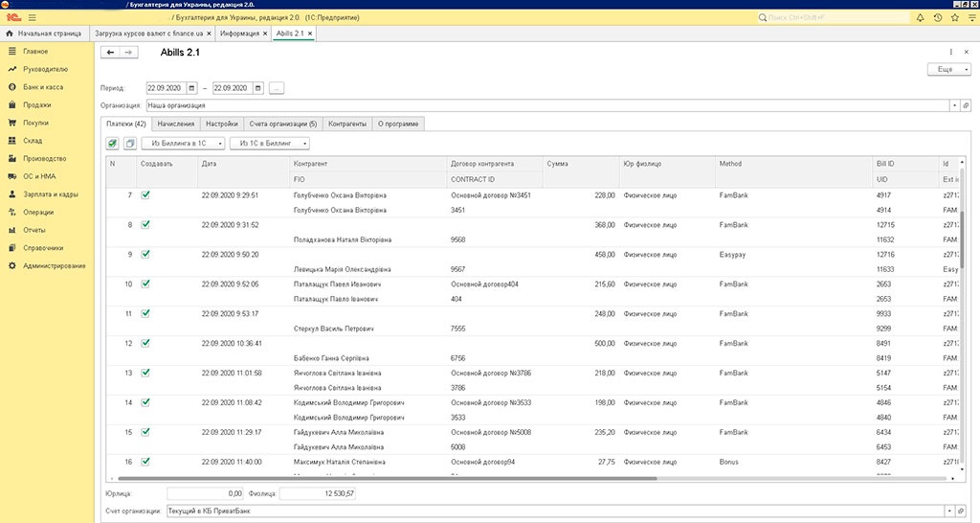This screenshot has height=523, width=980.
Task: Click the green check-all icon above table
Action: [113, 144]
